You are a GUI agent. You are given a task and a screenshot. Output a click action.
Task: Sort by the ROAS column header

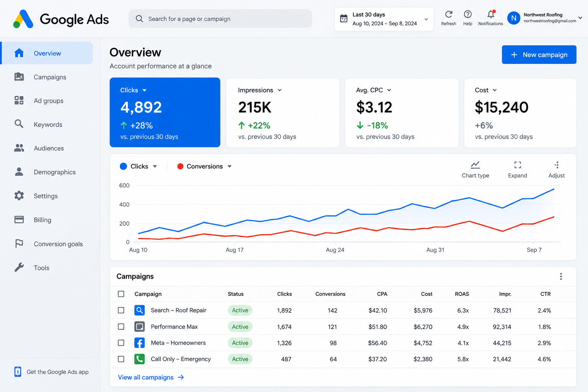point(462,294)
